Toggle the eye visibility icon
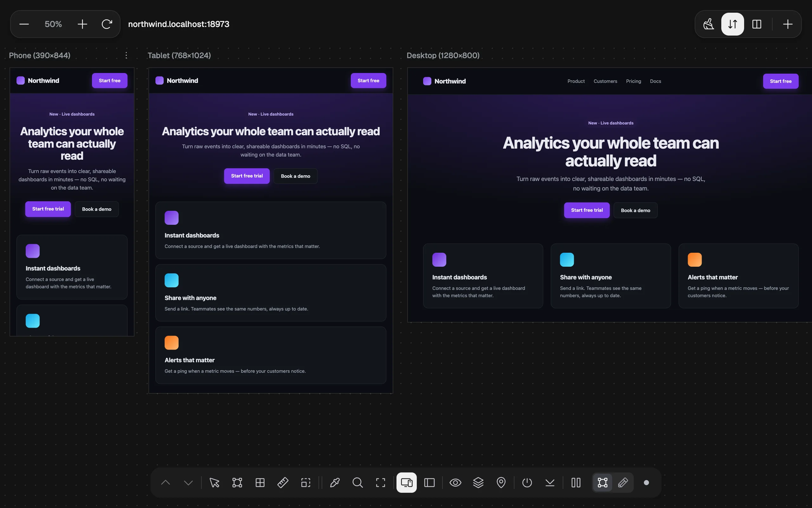Screen dimensions: 812x508 [x=455, y=483]
